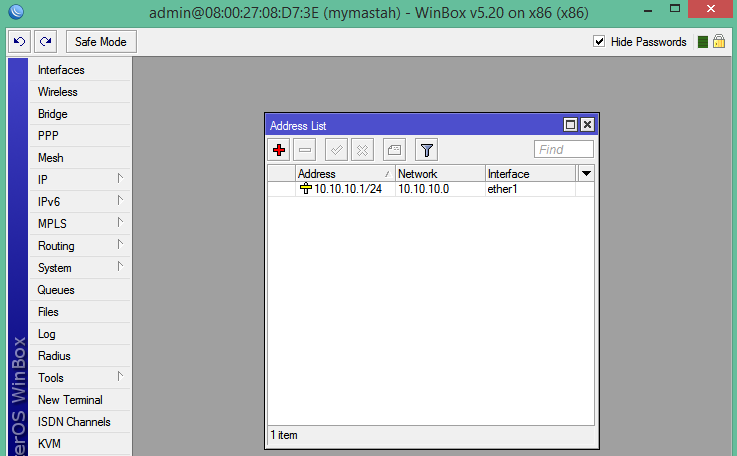This screenshot has width=737, height=456.
Task: Click the '1 item' status text
Action: tap(284, 435)
